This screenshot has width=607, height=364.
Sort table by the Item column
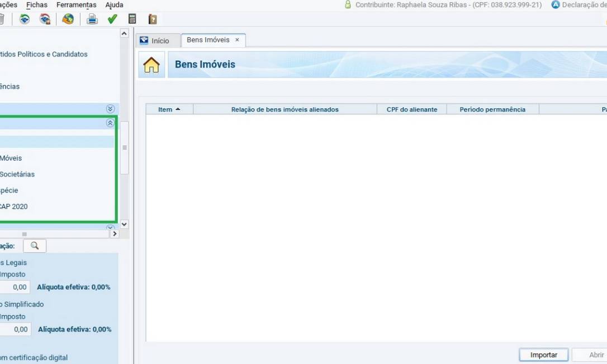(169, 109)
